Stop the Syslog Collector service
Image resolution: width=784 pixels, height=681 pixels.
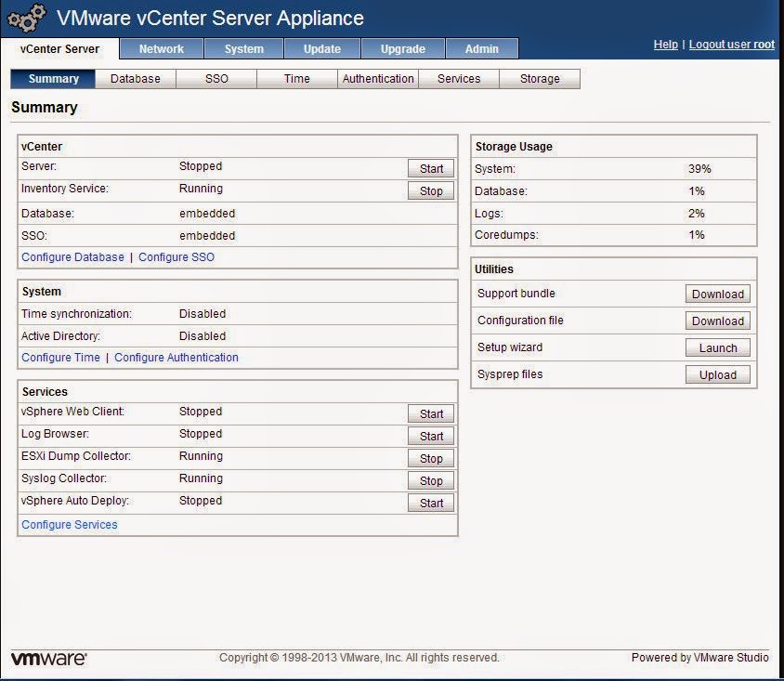pyautogui.click(x=431, y=481)
